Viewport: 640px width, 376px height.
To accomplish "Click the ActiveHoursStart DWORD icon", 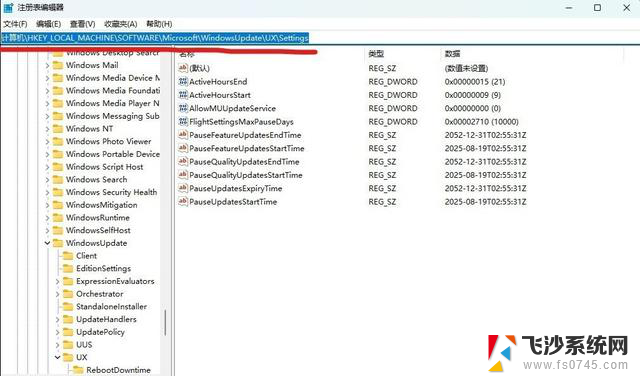I will click(183, 95).
